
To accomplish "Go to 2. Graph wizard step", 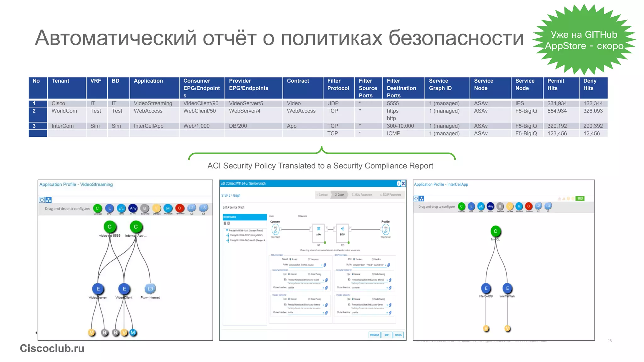I will (340, 195).
